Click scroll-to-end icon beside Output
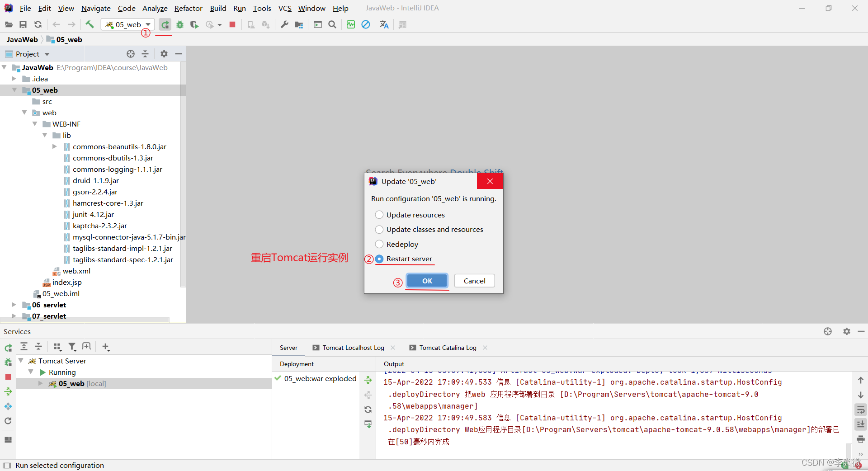 click(861, 424)
